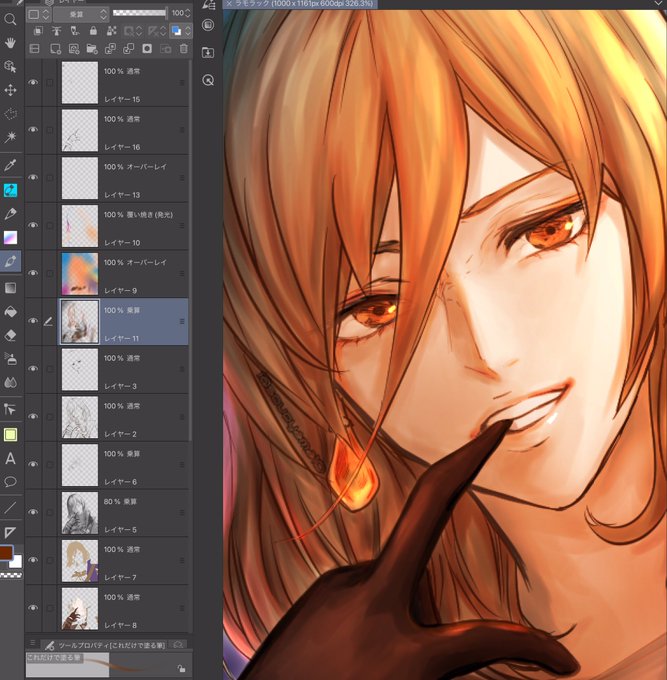This screenshot has width=667, height=680.
Task: Select the Eyedropper tool
Action: [x=10, y=165]
